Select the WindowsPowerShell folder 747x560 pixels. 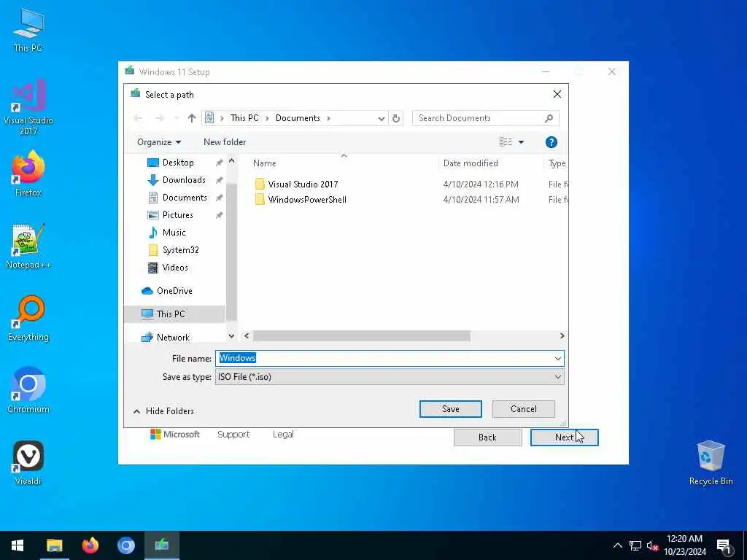(307, 200)
